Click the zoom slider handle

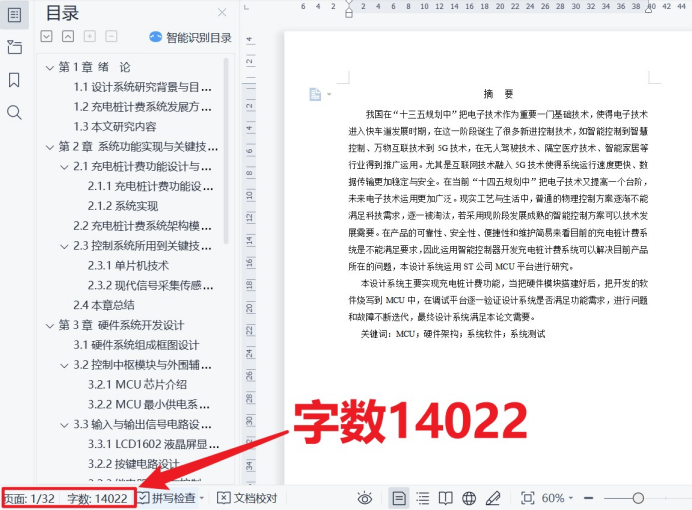[638, 499]
